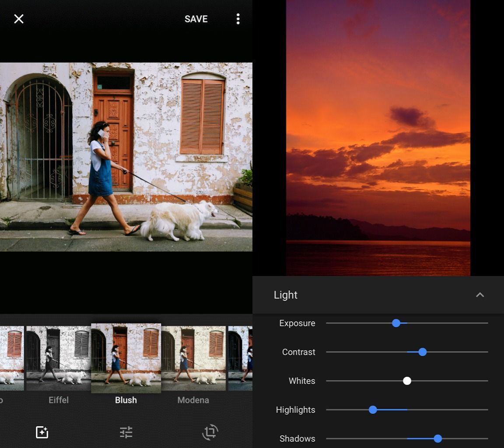Open the filters tab icon

[x=42, y=432]
